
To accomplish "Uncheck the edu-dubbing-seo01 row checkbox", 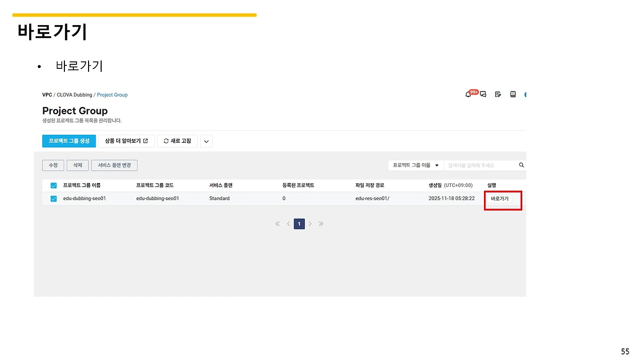I will [54, 199].
